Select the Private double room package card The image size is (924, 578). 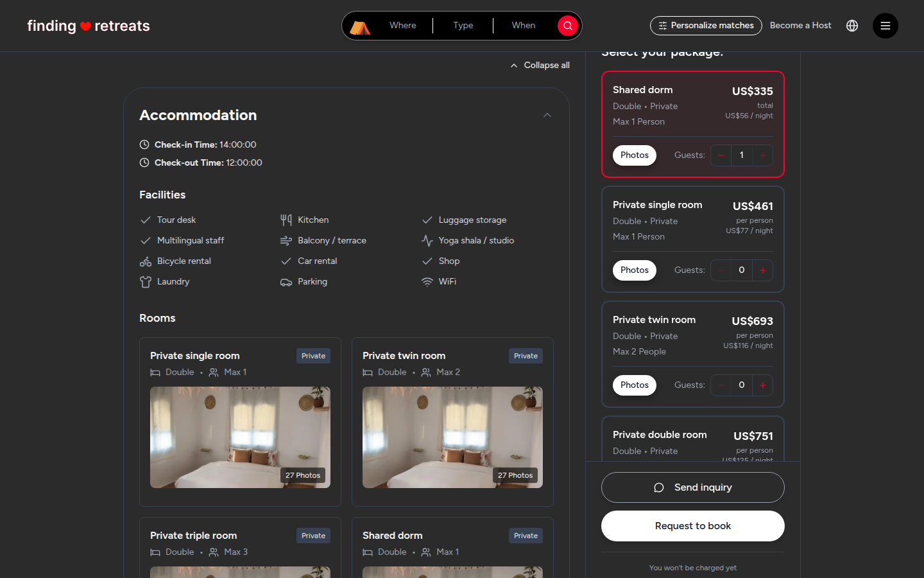pos(693,439)
